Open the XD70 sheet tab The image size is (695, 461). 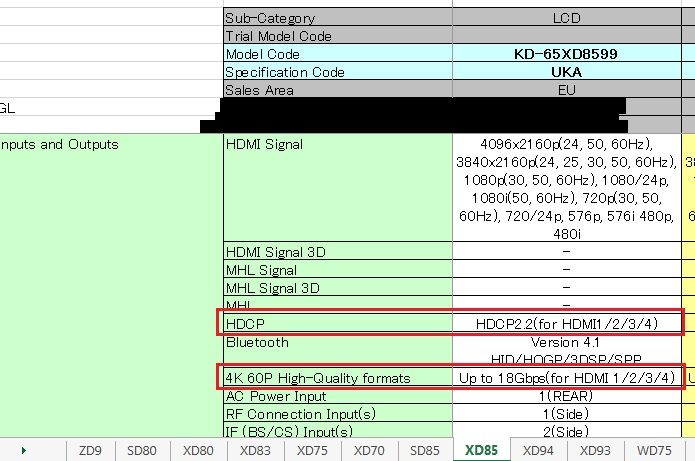[x=369, y=450]
